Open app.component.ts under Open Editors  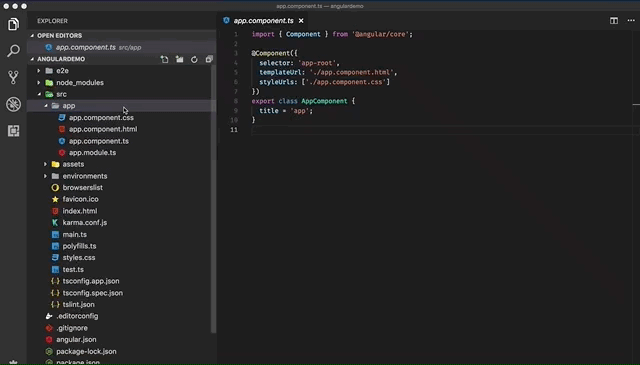pos(122,47)
